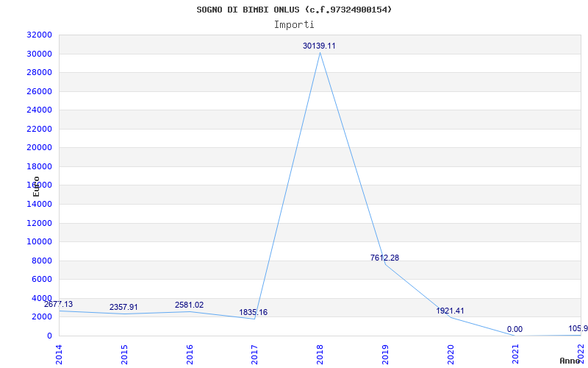Click the x-axis year 2019
Screen dimensions: 588x368
tap(385, 355)
